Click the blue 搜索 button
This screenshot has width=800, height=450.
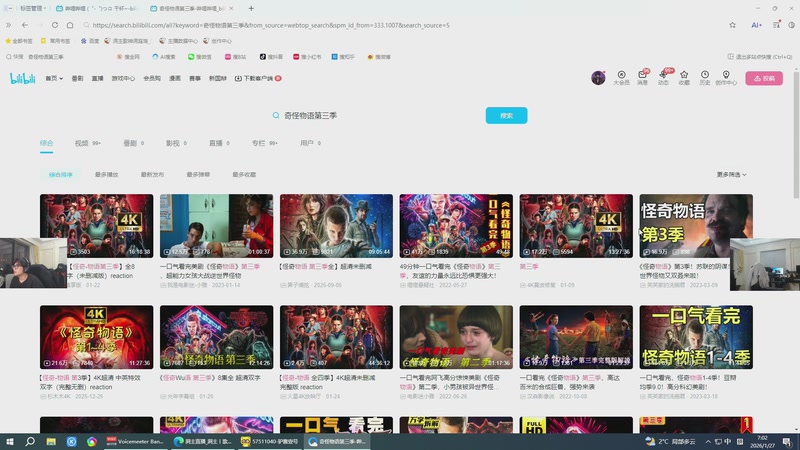click(x=506, y=115)
